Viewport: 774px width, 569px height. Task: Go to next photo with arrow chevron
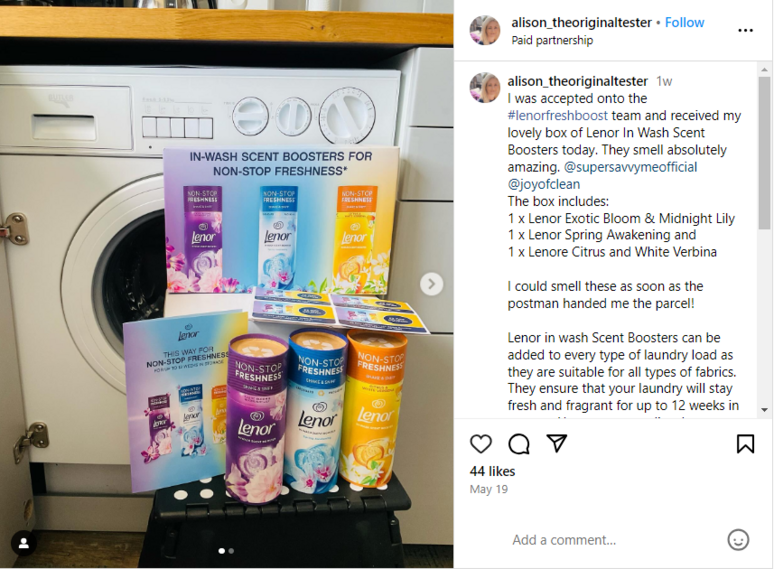click(x=431, y=284)
